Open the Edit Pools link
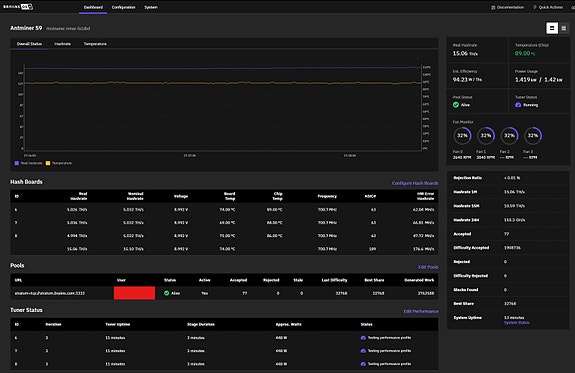 coord(428,267)
